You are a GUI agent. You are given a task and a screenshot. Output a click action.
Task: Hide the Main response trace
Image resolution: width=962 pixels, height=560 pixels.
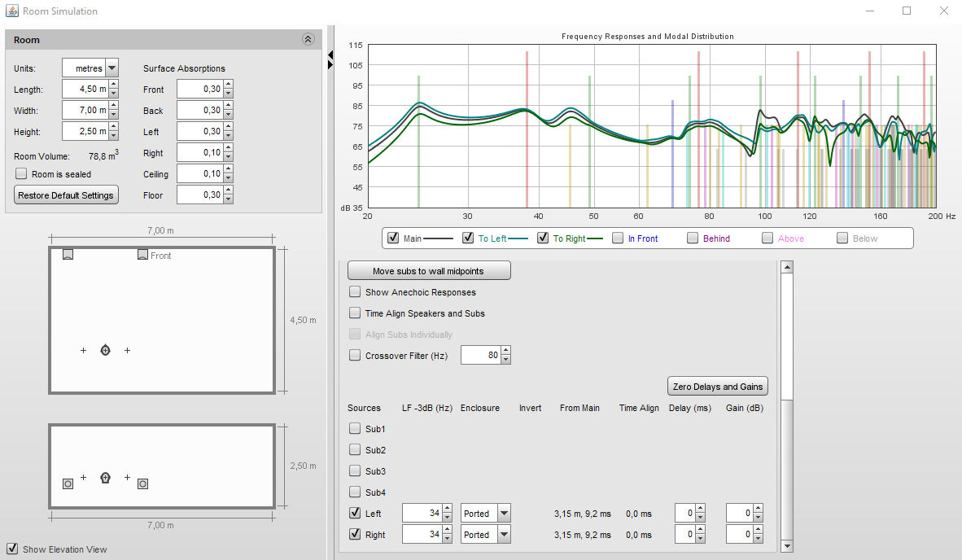pyautogui.click(x=393, y=238)
